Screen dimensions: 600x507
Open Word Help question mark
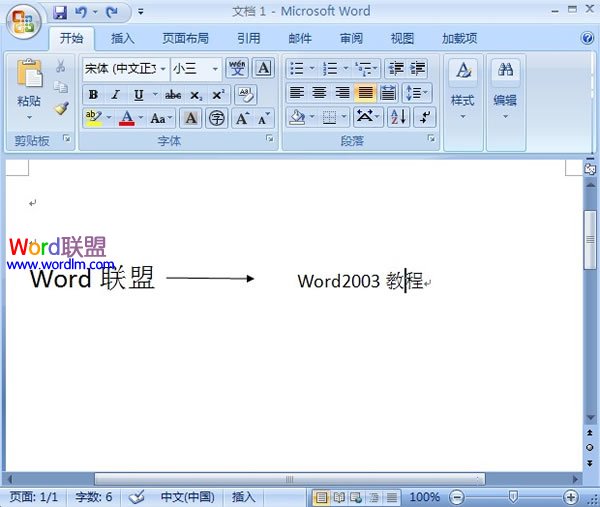[x=587, y=38]
